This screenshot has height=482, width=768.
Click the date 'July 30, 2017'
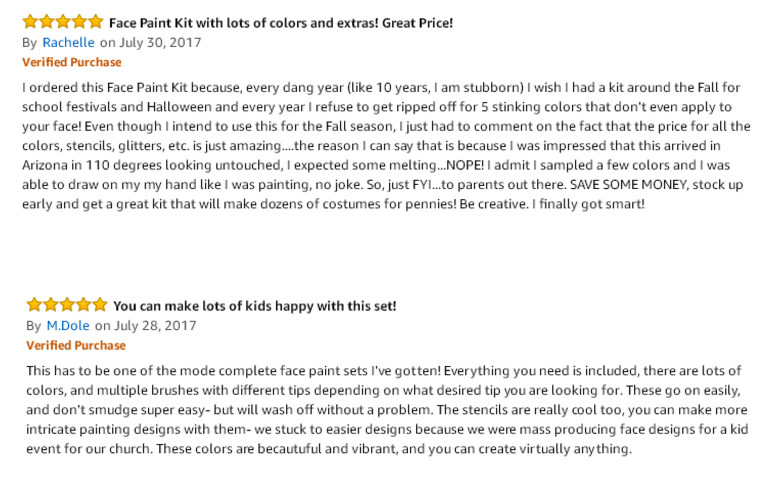click(x=160, y=43)
